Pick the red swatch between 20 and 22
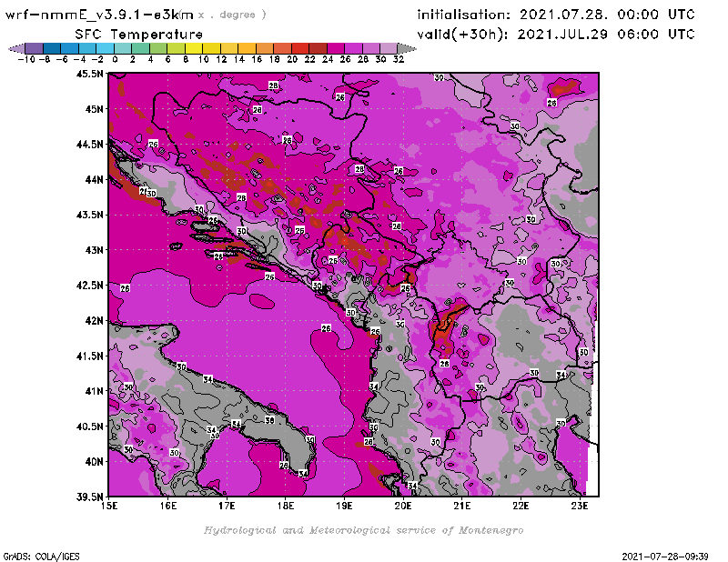This screenshot has height=562, width=728. pyautogui.click(x=300, y=47)
